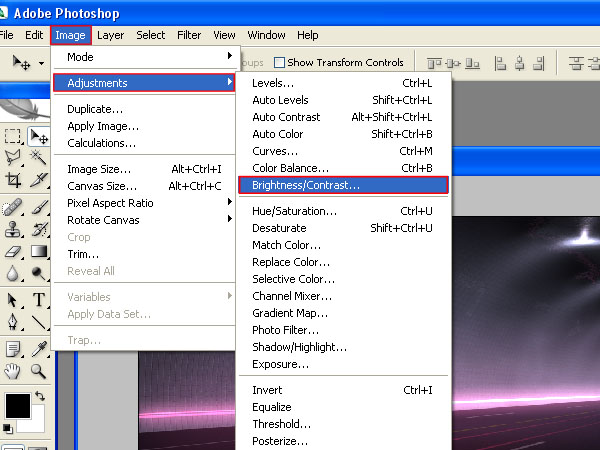Choose Color Balance adjustment
Screen dimensions: 600x450
point(343,168)
